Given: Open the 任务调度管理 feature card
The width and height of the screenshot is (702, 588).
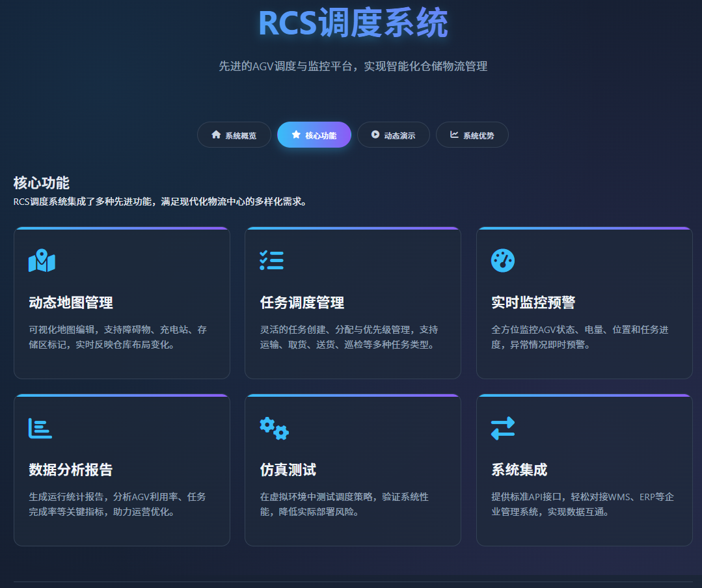Looking at the screenshot, I should (353, 302).
